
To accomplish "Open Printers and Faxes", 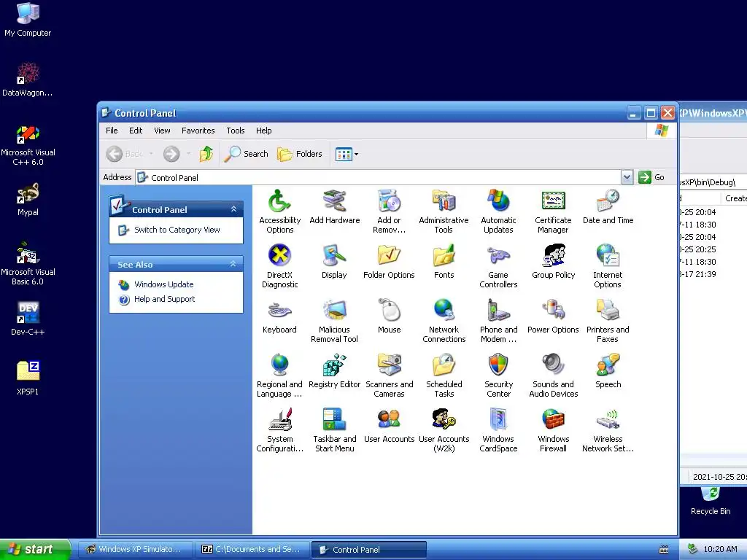I will [608, 321].
